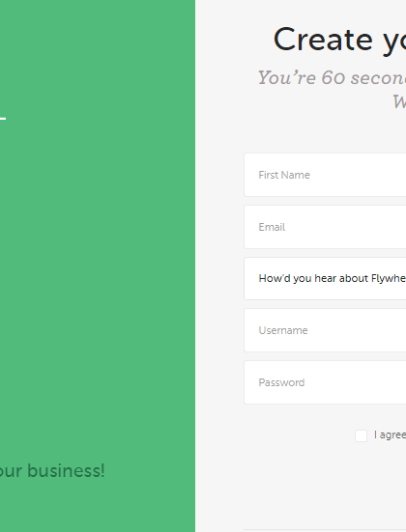Click the "Email" placeholder label
The image size is (406, 532).
coord(272,227)
